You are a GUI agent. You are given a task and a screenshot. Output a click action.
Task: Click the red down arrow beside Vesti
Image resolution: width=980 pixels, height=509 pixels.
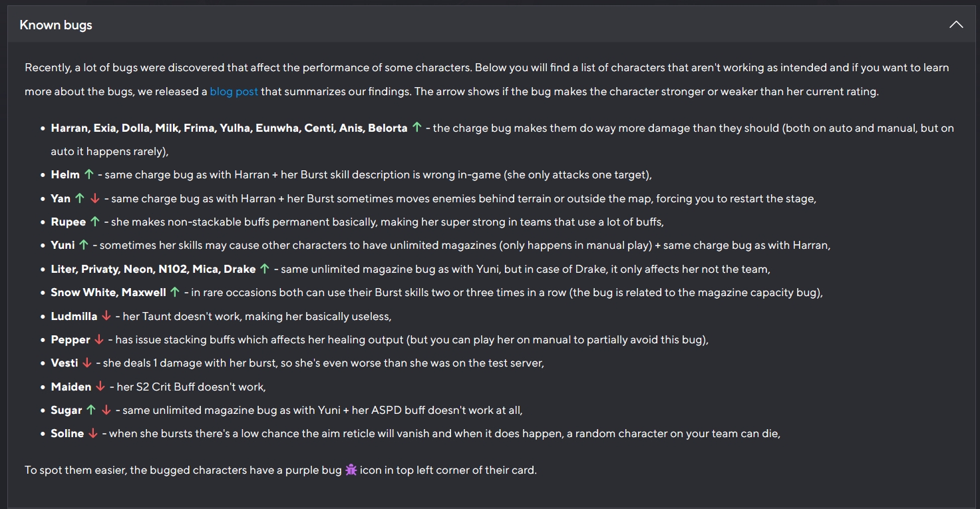click(86, 363)
